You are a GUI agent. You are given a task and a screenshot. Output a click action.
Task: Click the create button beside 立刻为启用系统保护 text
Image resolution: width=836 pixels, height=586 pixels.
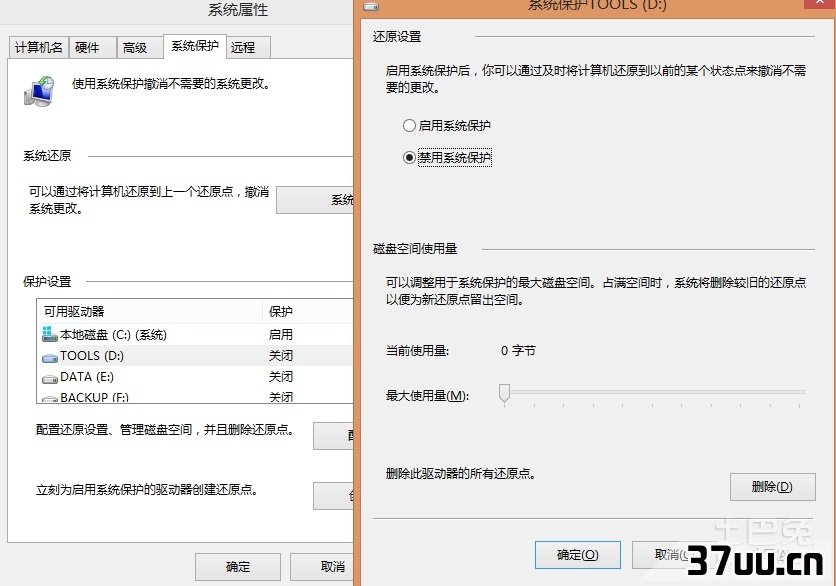(x=333, y=496)
